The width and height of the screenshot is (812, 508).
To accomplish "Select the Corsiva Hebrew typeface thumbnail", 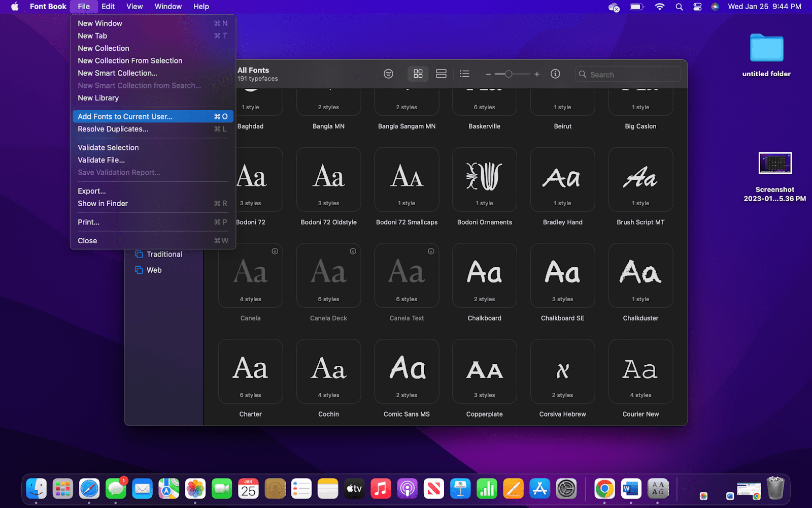I will 563,371.
